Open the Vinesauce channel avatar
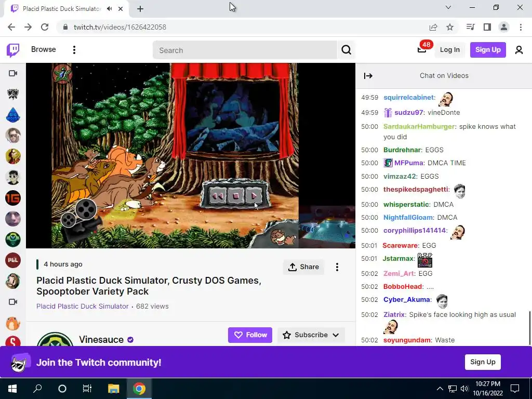The width and height of the screenshot is (532, 399). (x=55, y=339)
